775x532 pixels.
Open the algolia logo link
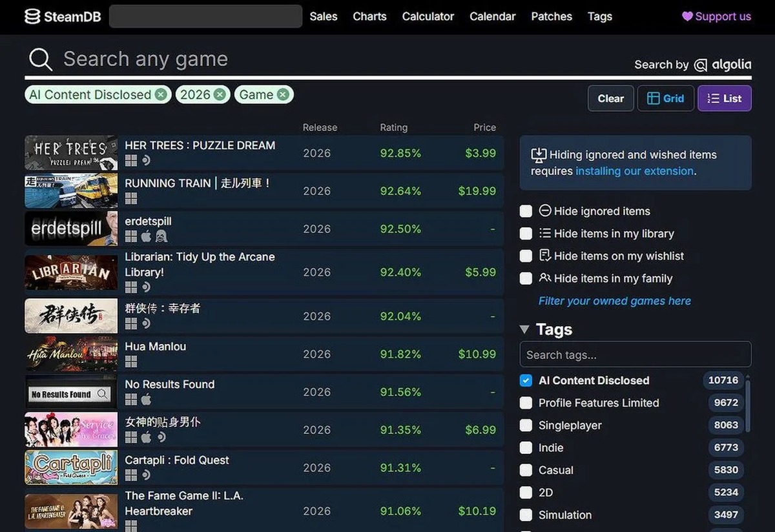tap(723, 65)
